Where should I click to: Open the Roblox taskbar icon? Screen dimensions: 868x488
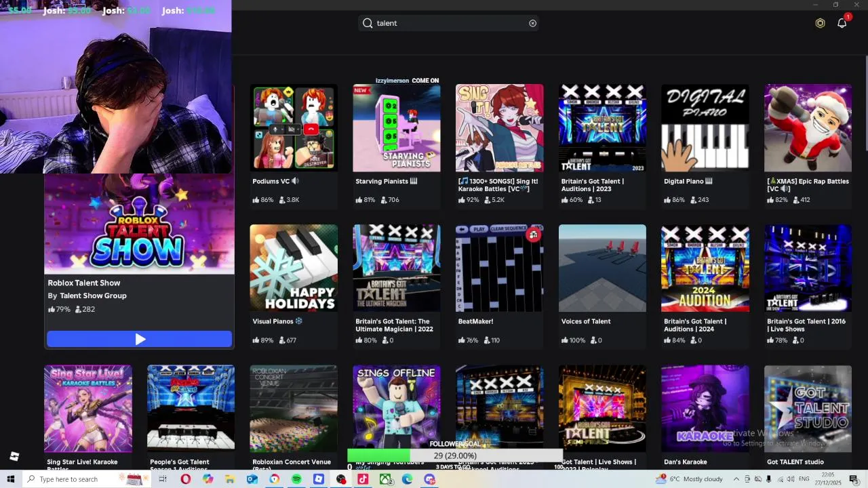(x=319, y=479)
